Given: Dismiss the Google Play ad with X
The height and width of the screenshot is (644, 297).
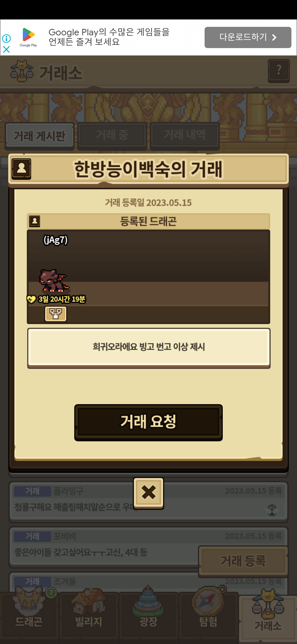Looking at the screenshot, I should [x=6, y=50].
